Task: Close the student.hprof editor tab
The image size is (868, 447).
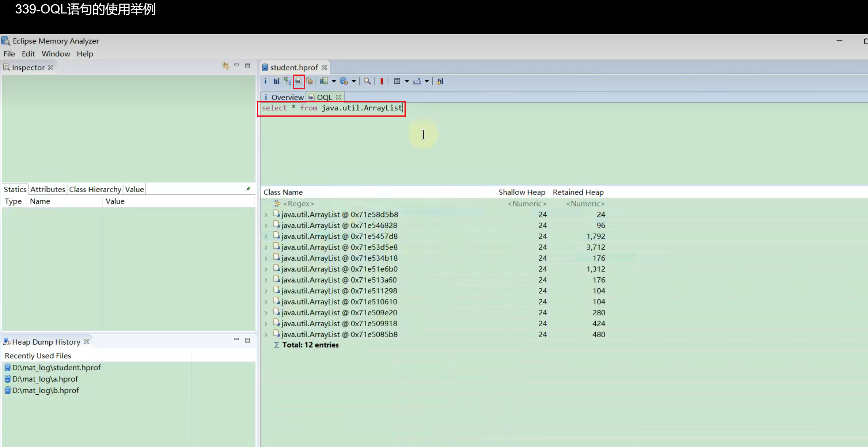Action: (324, 67)
